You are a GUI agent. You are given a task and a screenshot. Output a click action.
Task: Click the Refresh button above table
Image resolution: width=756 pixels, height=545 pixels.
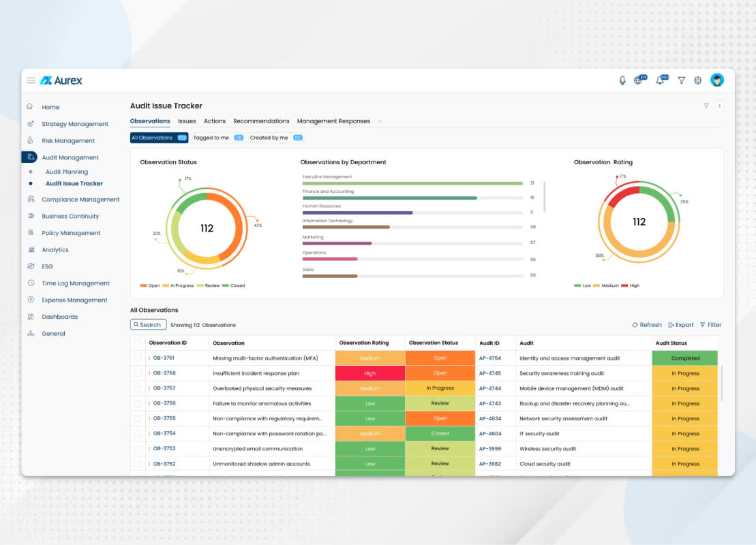[x=647, y=325]
